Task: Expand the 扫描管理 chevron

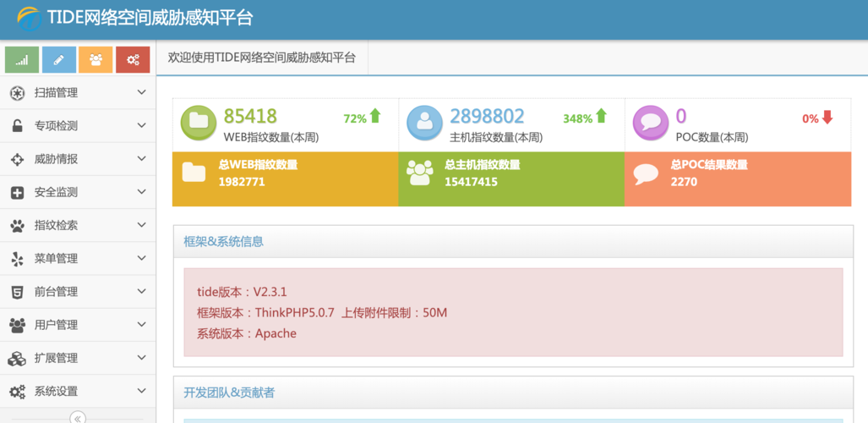Action: point(142,92)
